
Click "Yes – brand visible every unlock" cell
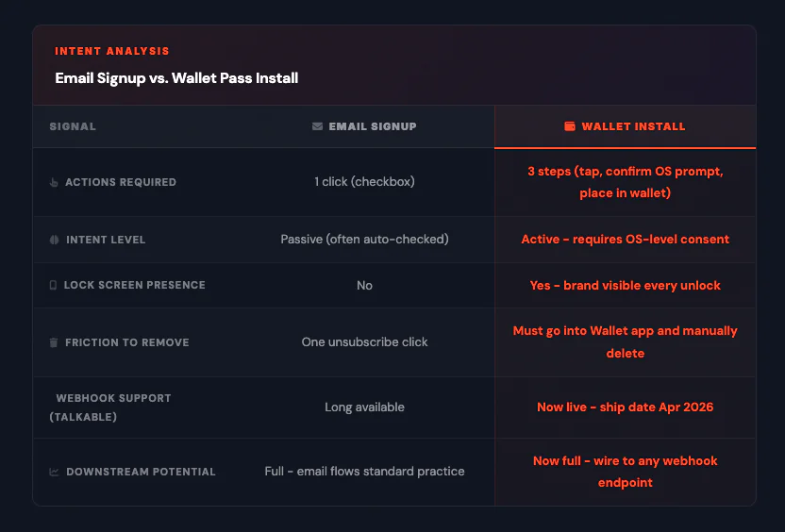point(625,285)
